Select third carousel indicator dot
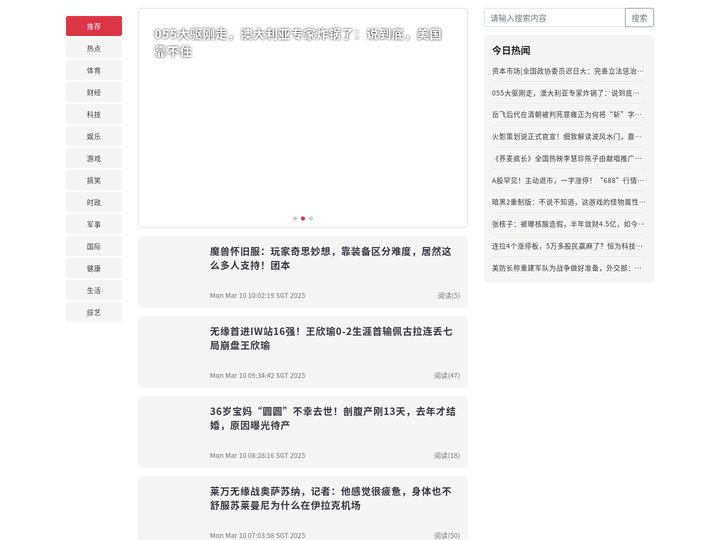Viewport: 720px width, 540px height. point(311,219)
